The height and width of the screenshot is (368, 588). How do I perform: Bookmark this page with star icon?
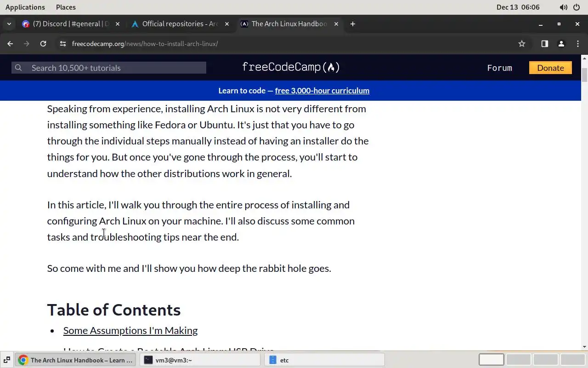[522, 44]
